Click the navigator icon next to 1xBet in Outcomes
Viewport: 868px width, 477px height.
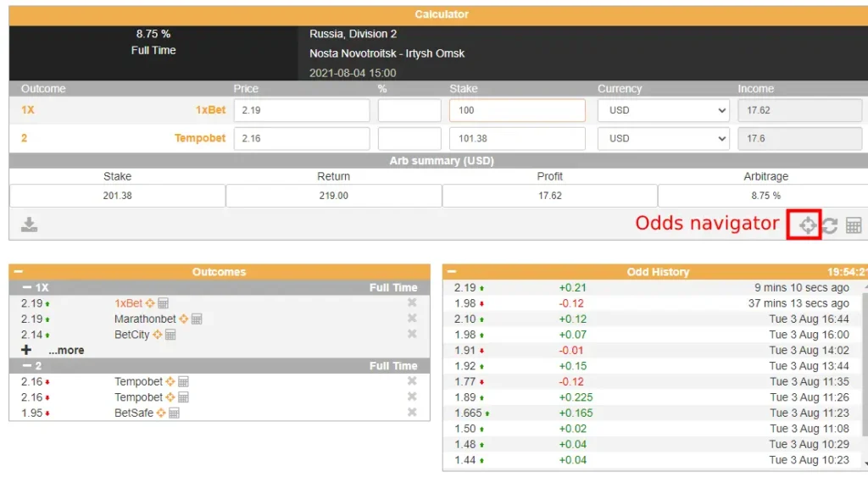click(150, 303)
